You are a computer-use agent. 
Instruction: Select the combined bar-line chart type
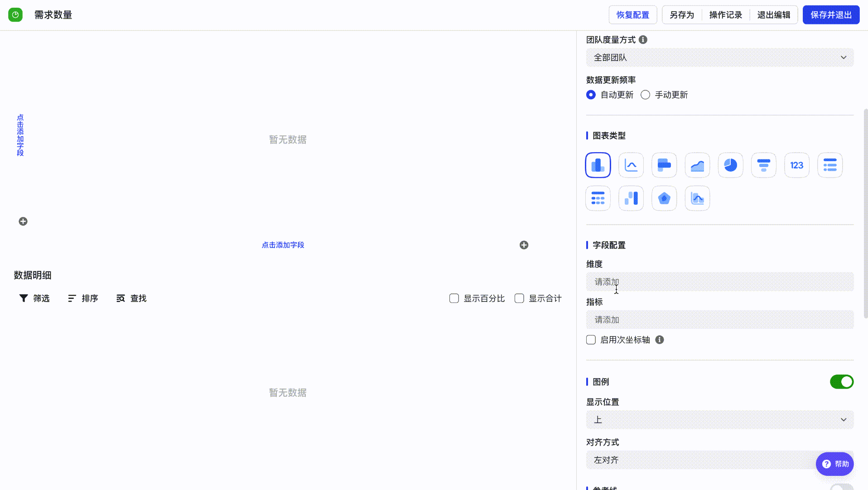pyautogui.click(x=697, y=198)
